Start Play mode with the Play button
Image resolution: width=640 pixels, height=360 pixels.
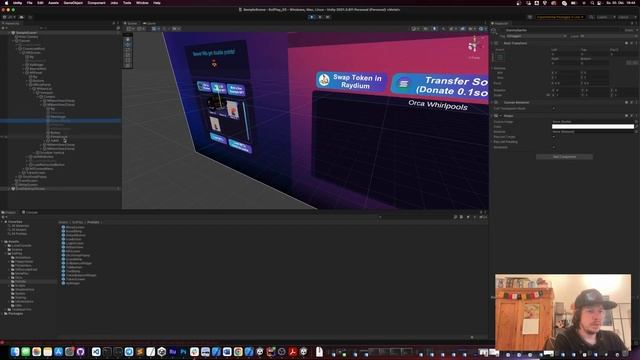312,17
